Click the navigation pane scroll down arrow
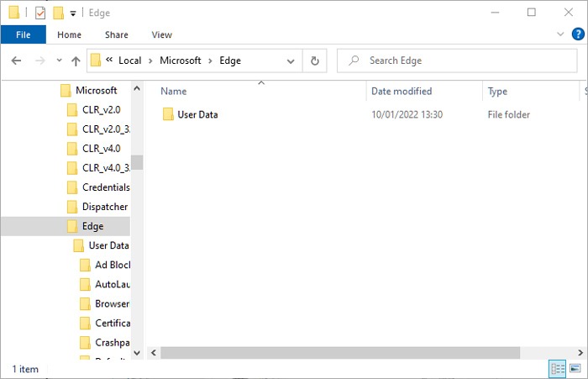Viewport: 588px width, 379px height. pos(137,353)
